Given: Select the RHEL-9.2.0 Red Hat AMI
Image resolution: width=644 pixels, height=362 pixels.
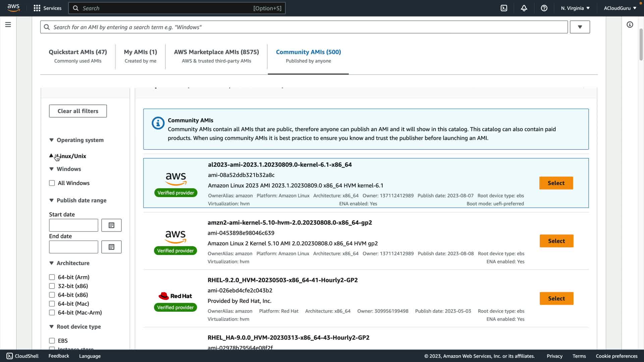Looking at the screenshot, I should tap(556, 298).
